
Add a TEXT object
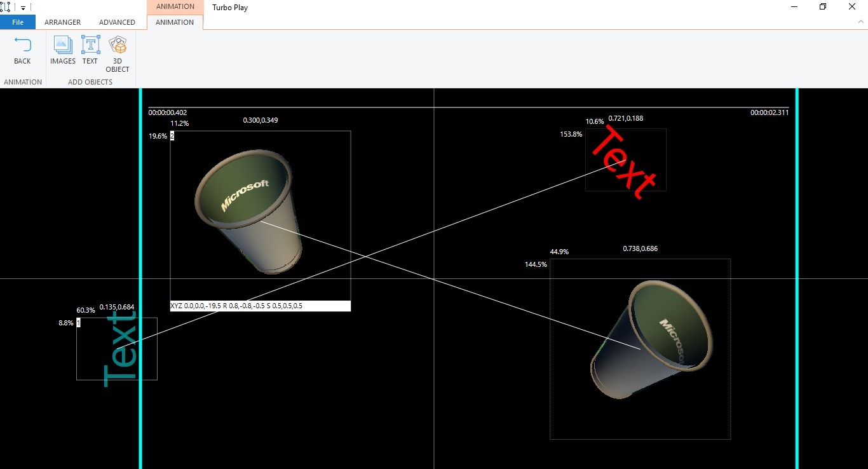point(90,45)
